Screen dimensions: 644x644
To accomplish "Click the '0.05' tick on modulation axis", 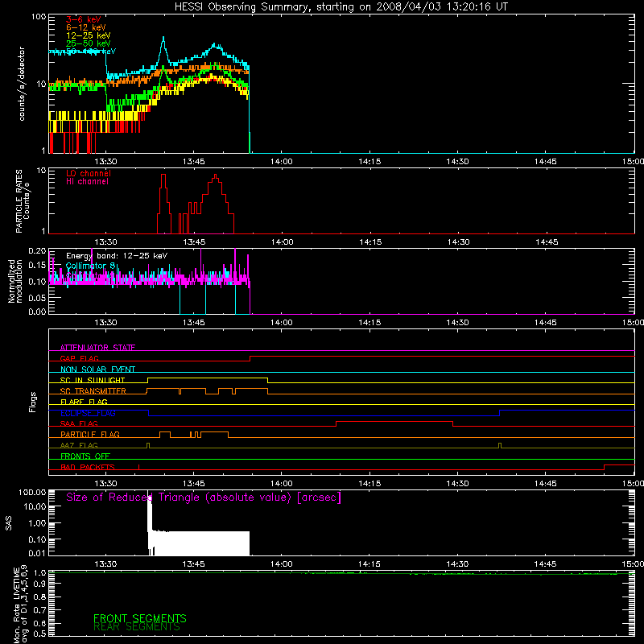I will (x=37, y=297).
